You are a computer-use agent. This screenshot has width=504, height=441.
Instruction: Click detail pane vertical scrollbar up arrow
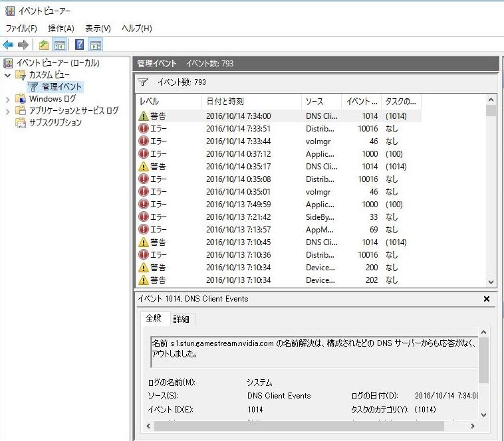pyautogui.click(x=484, y=333)
